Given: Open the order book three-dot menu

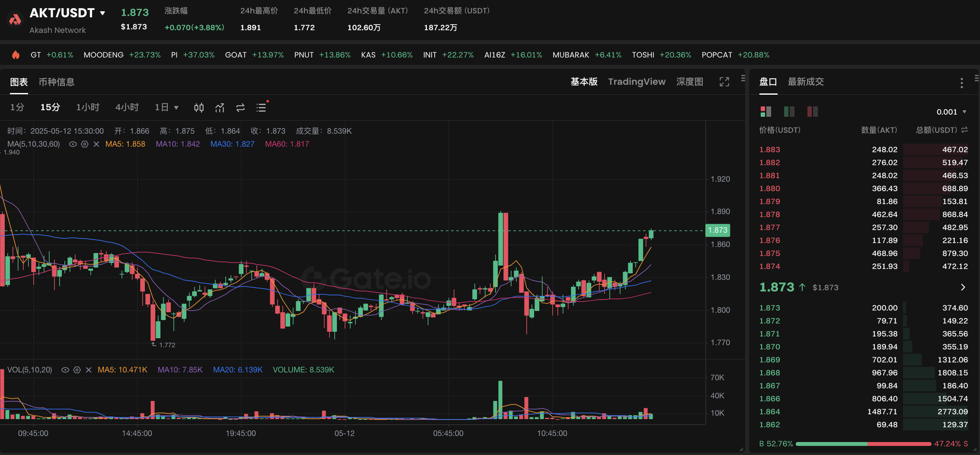Looking at the screenshot, I should (x=961, y=83).
